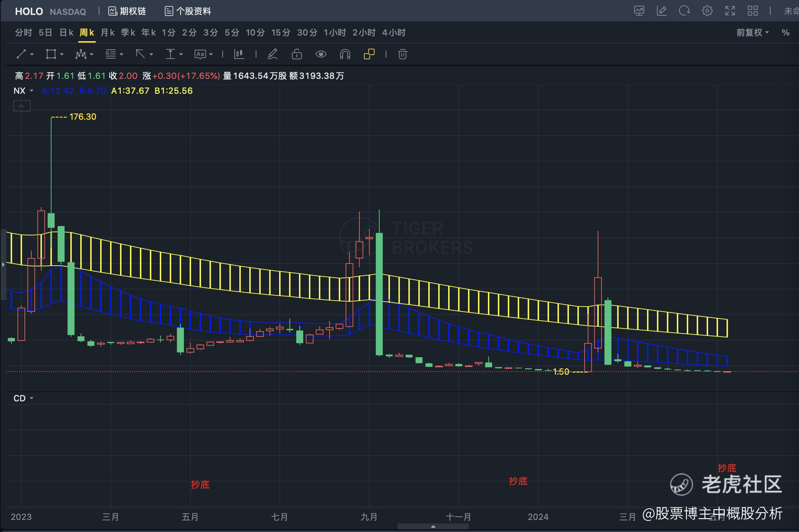Screen dimensions: 799x532
Task: Open 个股资料 stock profile
Action: pos(188,11)
